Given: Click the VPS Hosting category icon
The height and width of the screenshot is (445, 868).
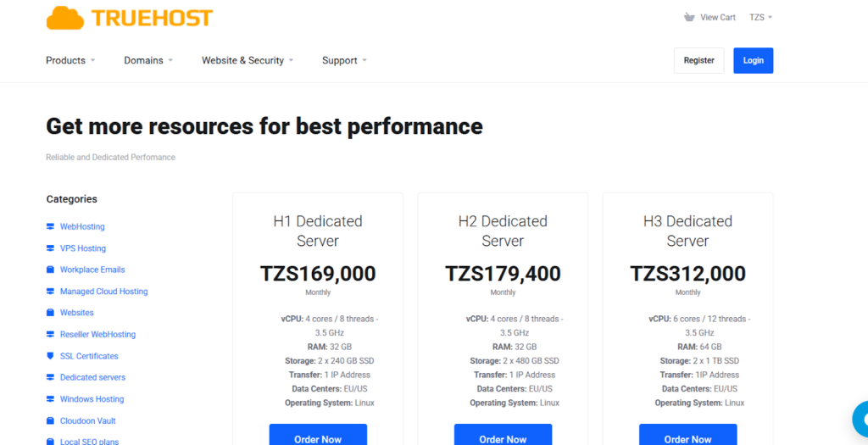Looking at the screenshot, I should click(50, 248).
